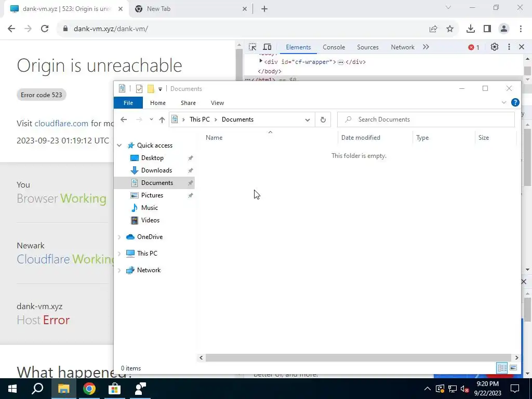Open the Share ribbon tab in Explorer

click(188, 103)
